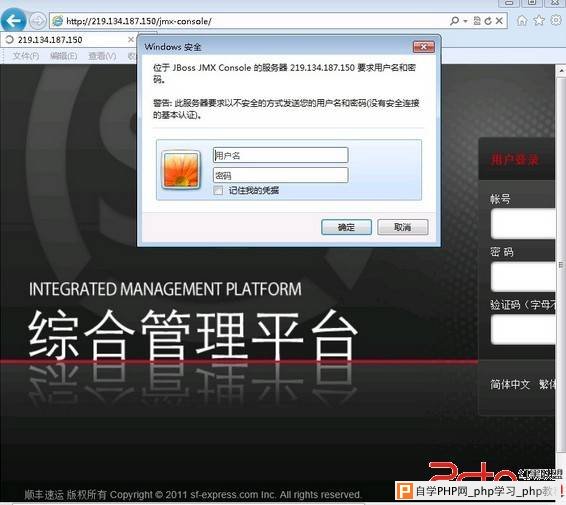Click the browser forward arrow button

pyautogui.click(x=38, y=21)
